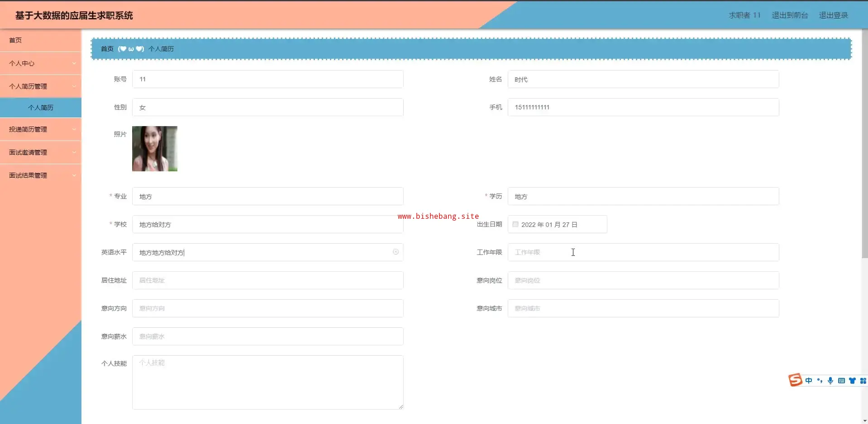Click the 性别 input field

click(x=267, y=107)
